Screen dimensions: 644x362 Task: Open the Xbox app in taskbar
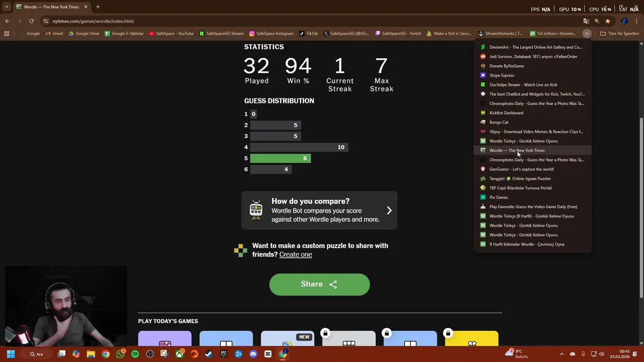(179, 354)
